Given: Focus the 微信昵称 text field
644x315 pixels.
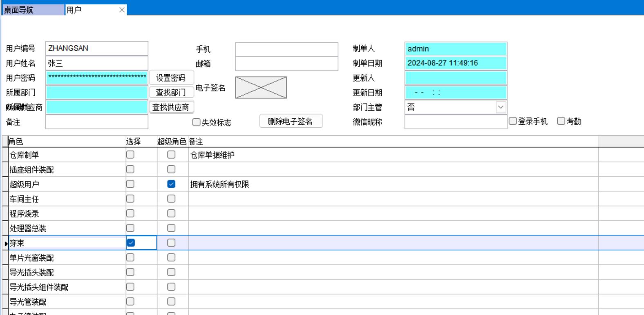Looking at the screenshot, I should click(455, 122).
